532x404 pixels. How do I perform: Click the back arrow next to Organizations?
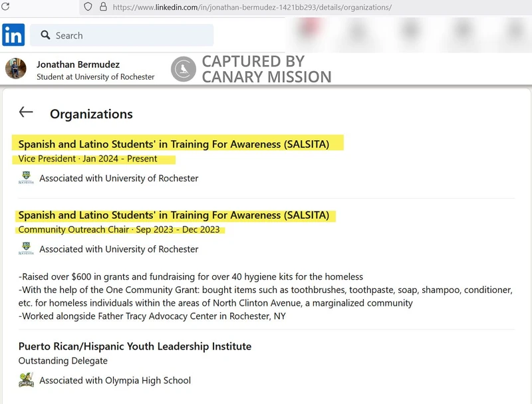pos(26,112)
